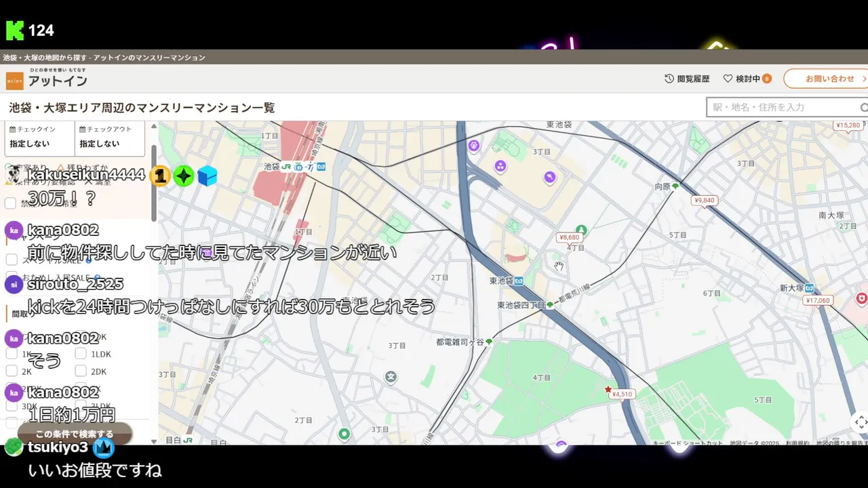Click the お問い合わせ button
This screenshot has height=488, width=868.
click(826, 79)
